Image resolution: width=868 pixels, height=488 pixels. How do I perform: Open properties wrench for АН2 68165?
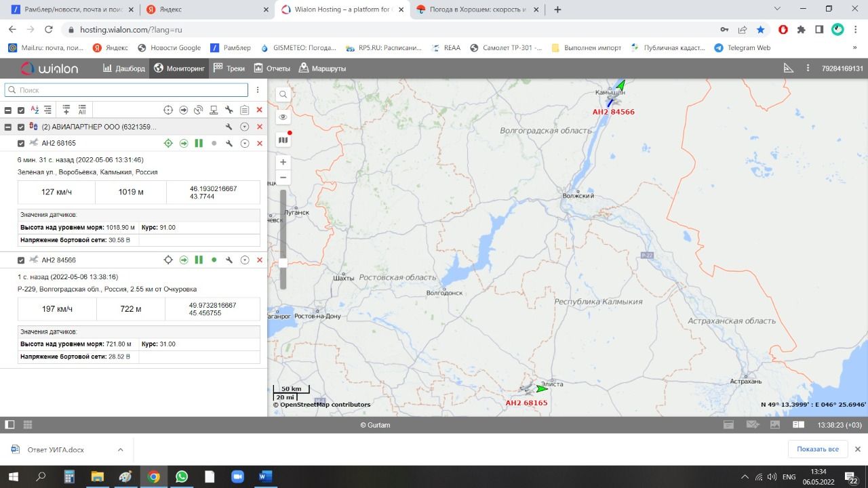click(x=229, y=144)
